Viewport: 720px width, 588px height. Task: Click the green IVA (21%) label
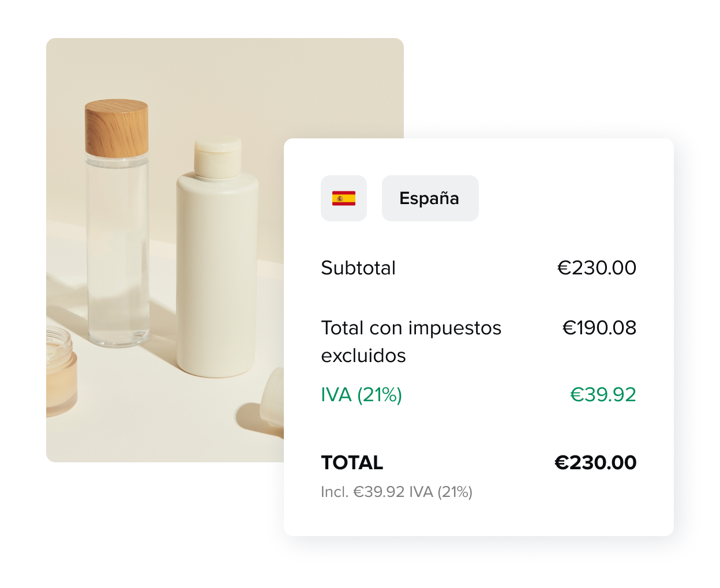click(x=361, y=395)
